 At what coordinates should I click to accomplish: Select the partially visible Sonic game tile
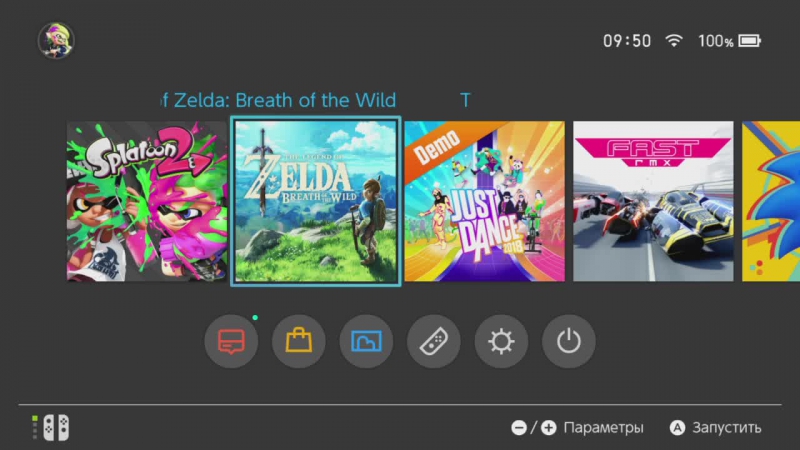771,201
